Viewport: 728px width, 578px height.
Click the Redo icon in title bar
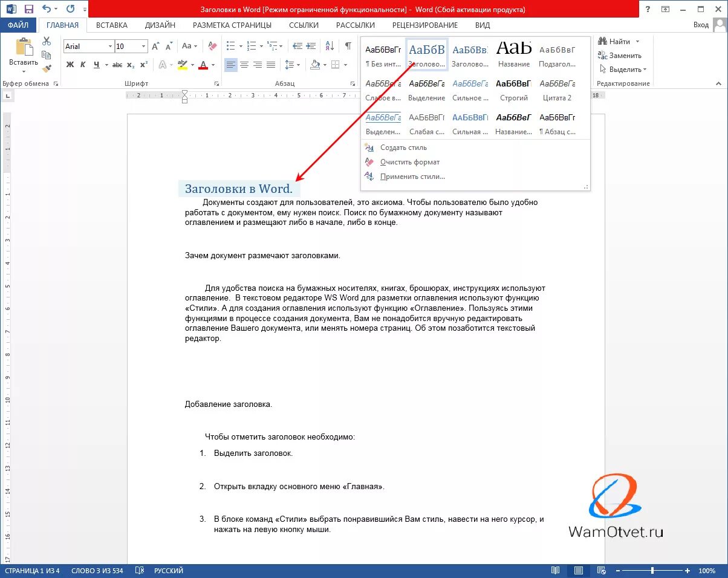point(71,9)
